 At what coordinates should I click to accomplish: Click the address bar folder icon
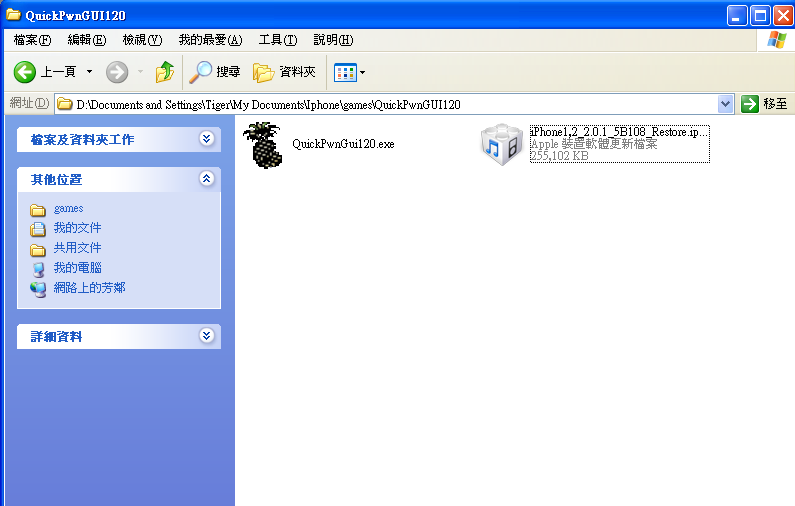pos(64,104)
